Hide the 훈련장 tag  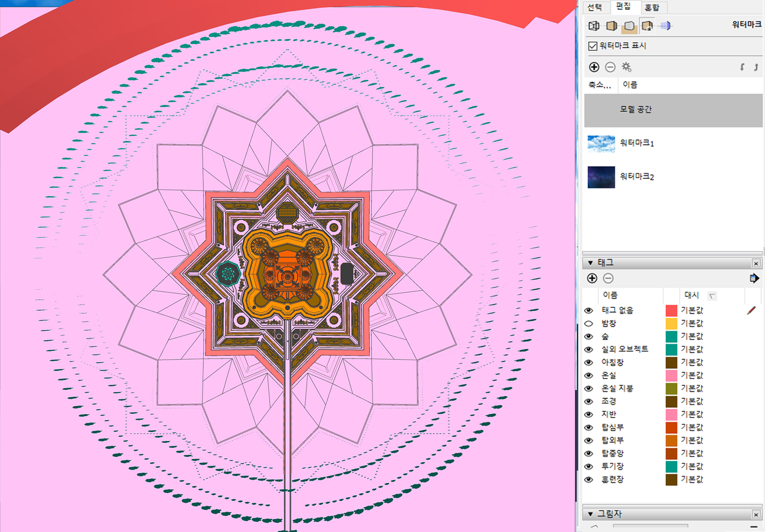click(588, 479)
